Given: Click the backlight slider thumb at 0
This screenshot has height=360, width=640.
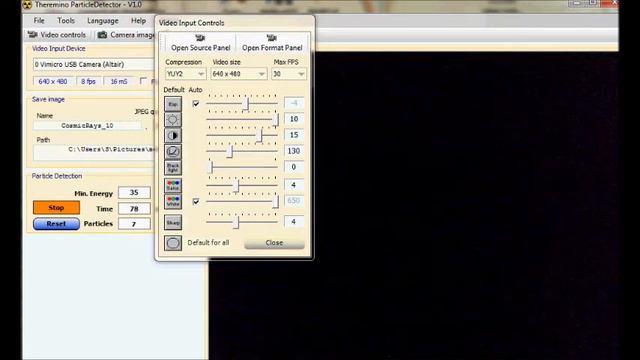Looking at the screenshot, I should pyautogui.click(x=211, y=167).
